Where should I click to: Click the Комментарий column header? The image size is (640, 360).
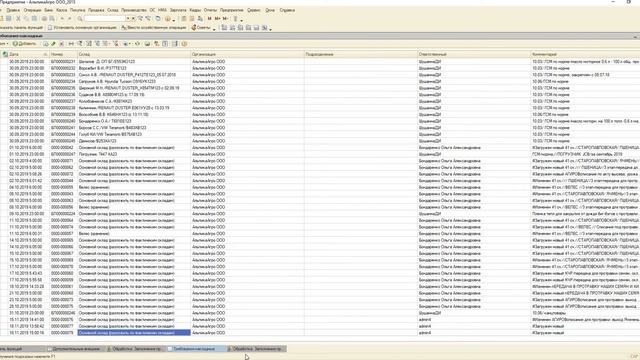[x=585, y=54]
